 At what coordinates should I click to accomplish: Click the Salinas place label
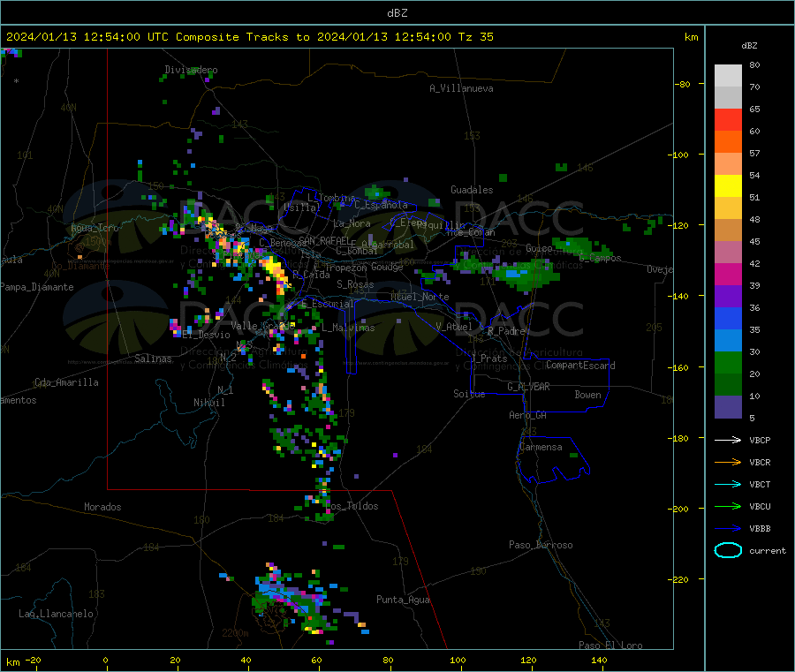(153, 358)
